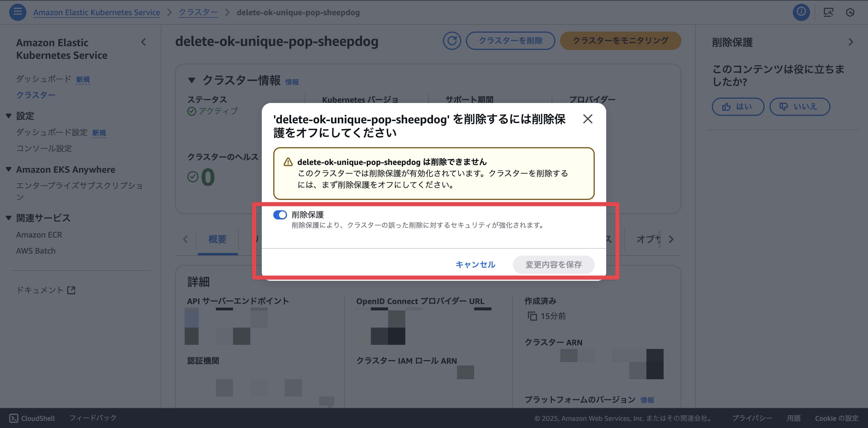Close the delete protection dialog with X
The image size is (868, 428).
(588, 119)
